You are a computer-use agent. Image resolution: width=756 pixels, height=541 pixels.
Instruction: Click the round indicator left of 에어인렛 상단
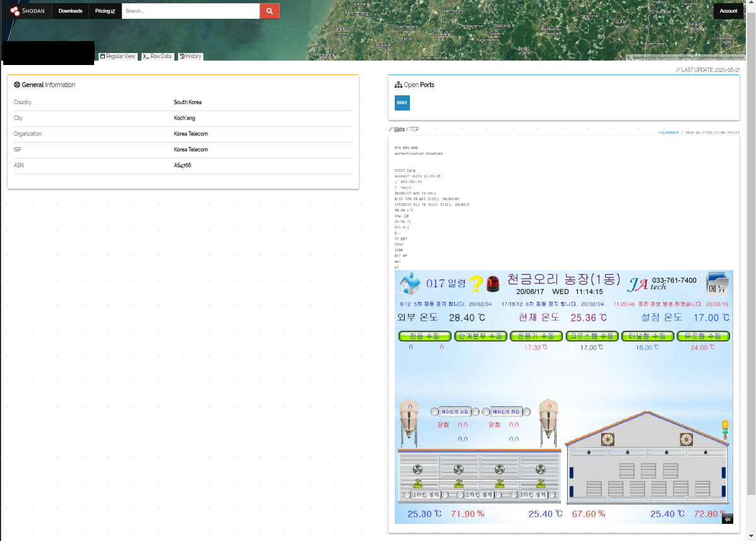tap(435, 412)
